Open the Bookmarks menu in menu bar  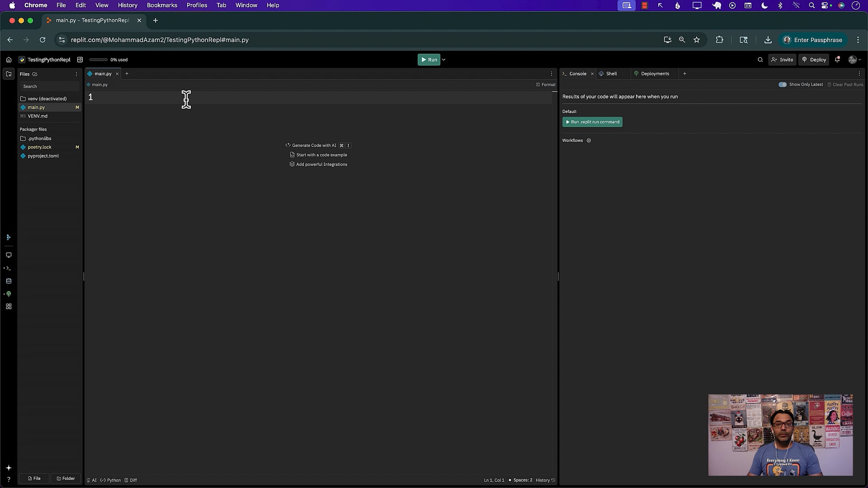(162, 5)
